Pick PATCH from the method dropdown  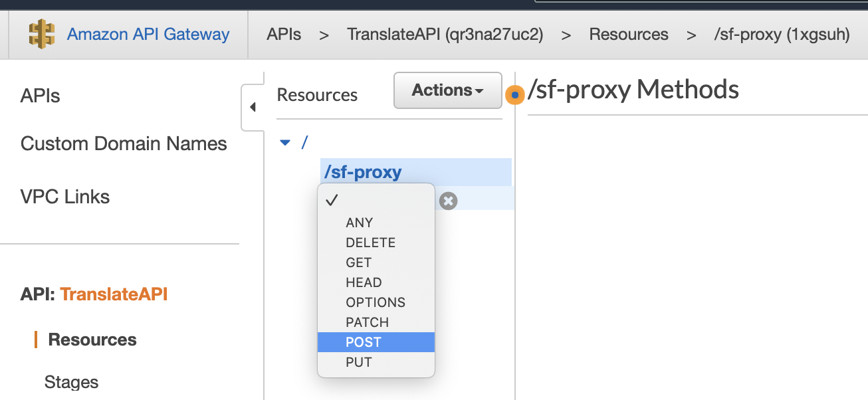click(367, 322)
